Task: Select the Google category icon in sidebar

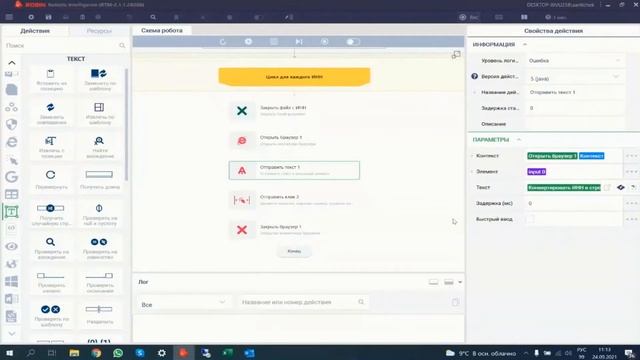Action: [x=11, y=177]
